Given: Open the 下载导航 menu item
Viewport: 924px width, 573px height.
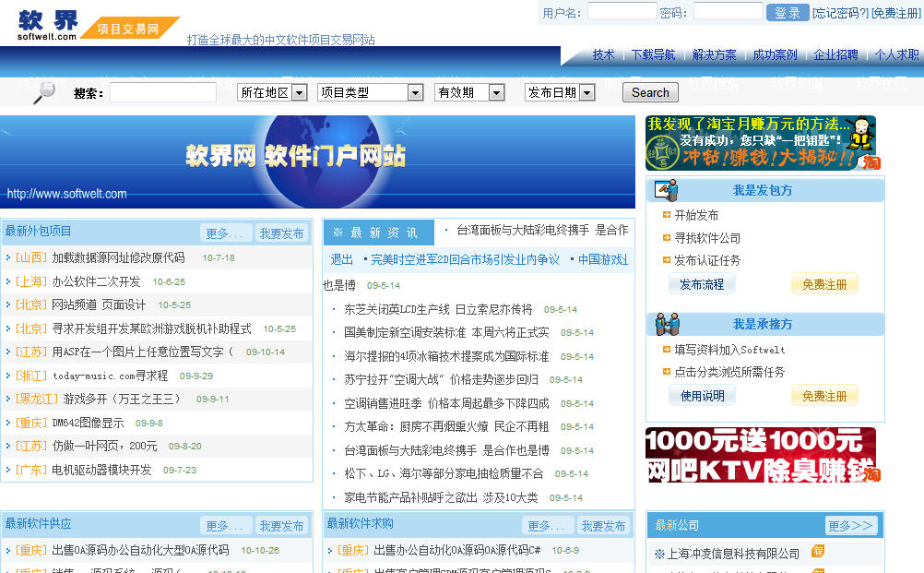Looking at the screenshot, I should [x=653, y=55].
